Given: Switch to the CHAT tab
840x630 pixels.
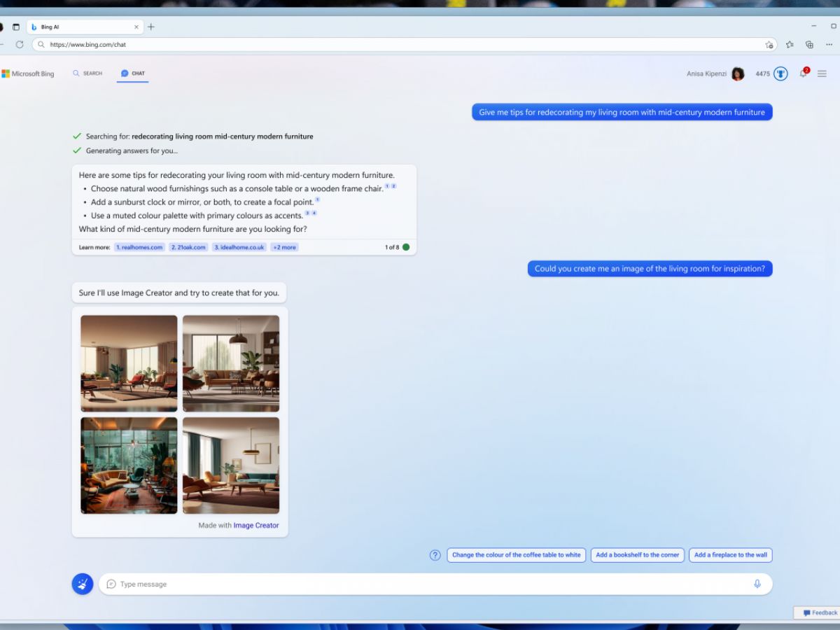Looking at the screenshot, I should click(133, 73).
